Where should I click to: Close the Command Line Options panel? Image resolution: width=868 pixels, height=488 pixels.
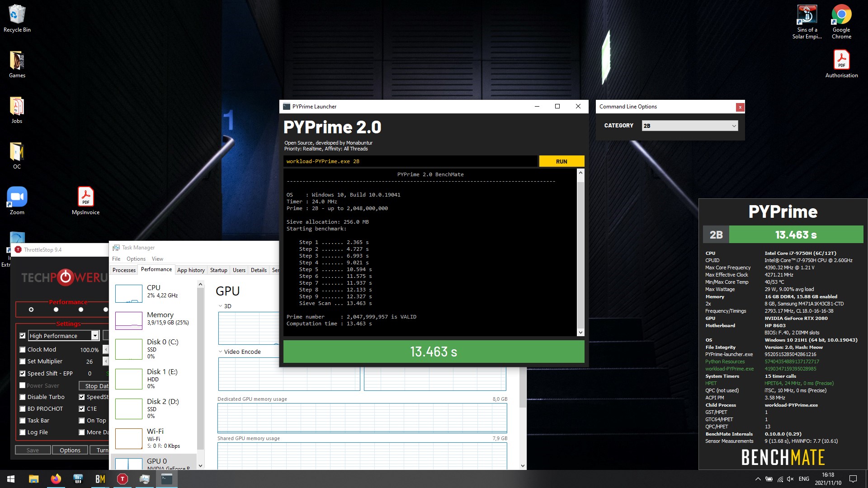click(x=740, y=107)
